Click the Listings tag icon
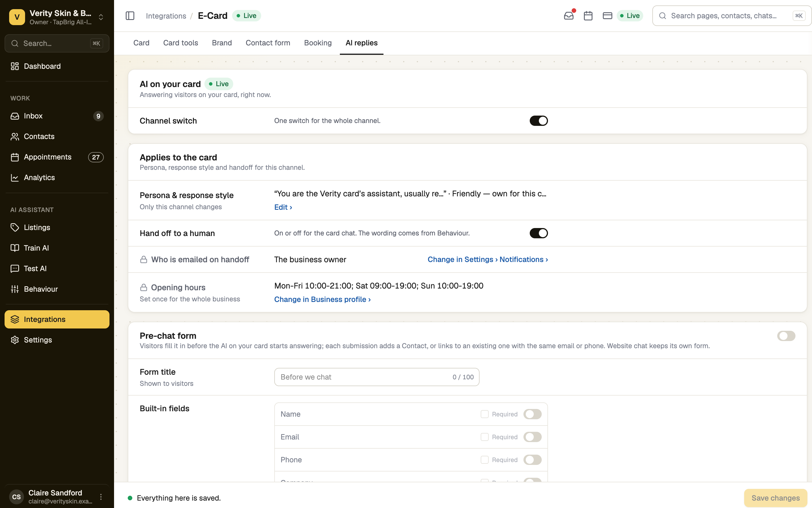This screenshot has height=508, width=812. [15, 227]
